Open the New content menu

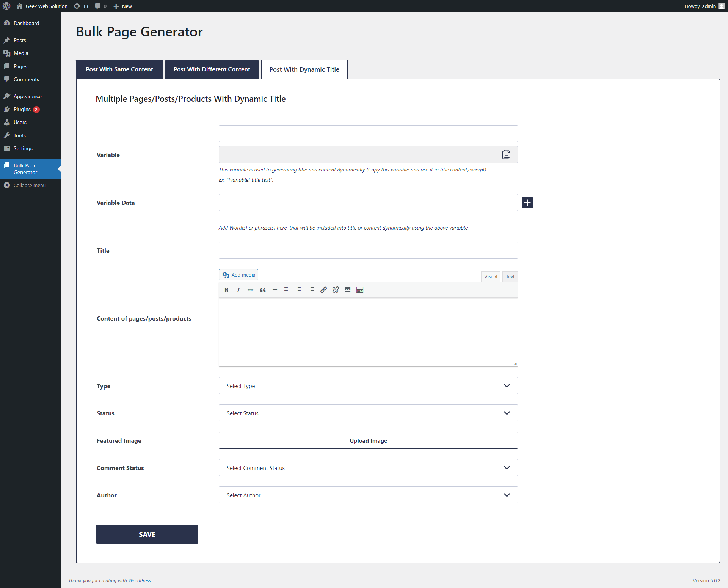tap(122, 6)
